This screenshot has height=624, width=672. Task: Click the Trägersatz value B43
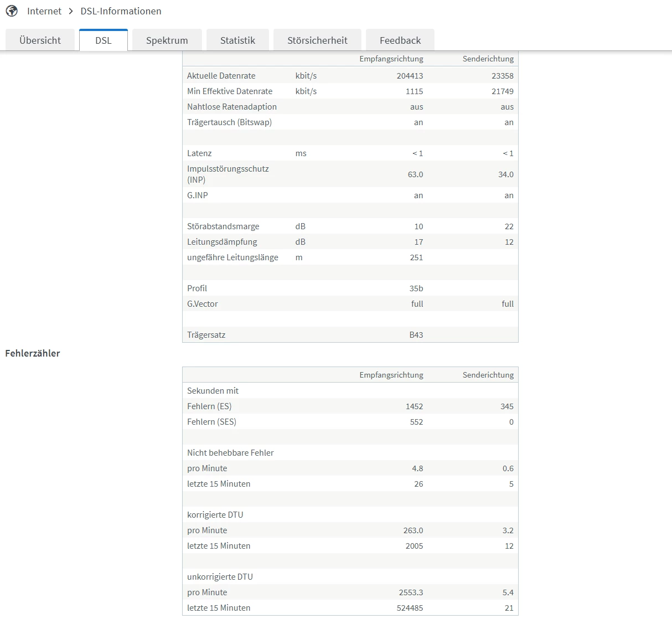[x=416, y=335]
